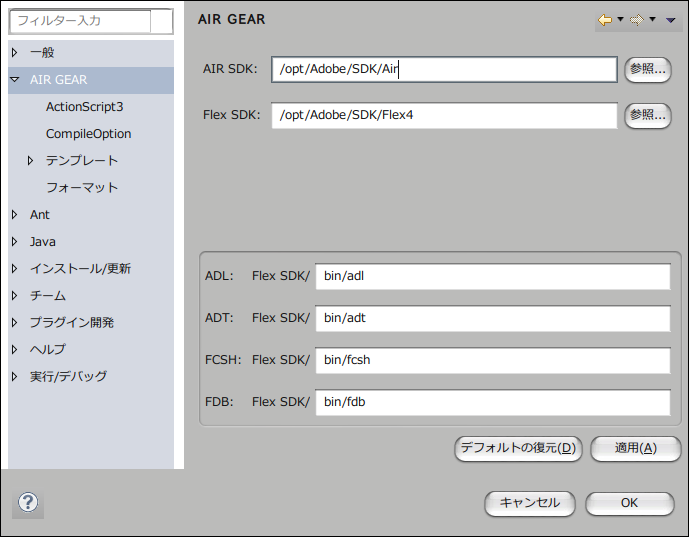Click デフォルトの復元 restore defaults button
The image size is (689, 537).
pos(518,448)
